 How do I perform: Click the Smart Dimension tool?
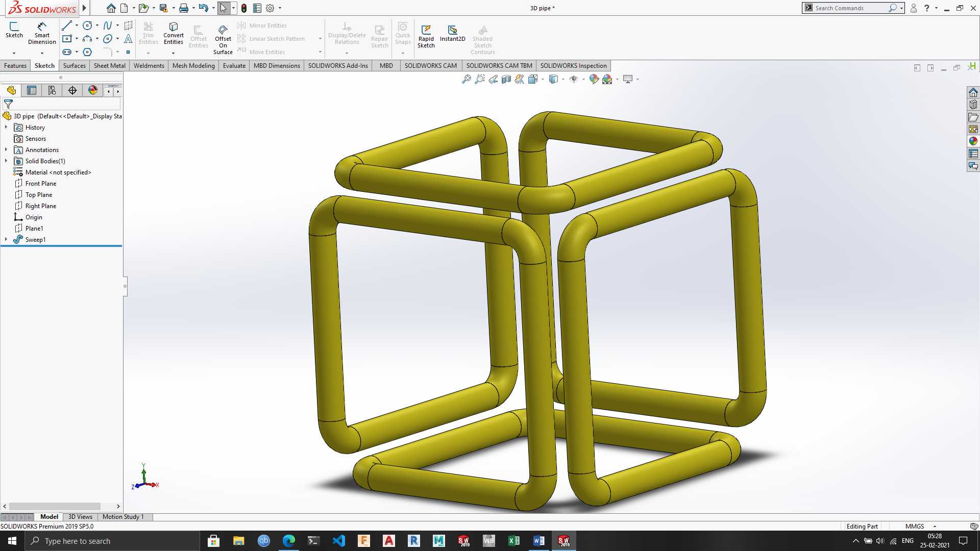click(42, 33)
